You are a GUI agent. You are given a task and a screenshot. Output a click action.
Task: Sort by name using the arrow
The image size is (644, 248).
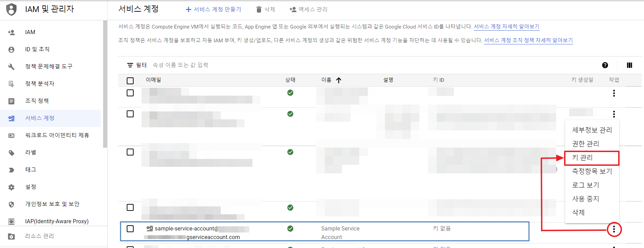pyautogui.click(x=339, y=80)
